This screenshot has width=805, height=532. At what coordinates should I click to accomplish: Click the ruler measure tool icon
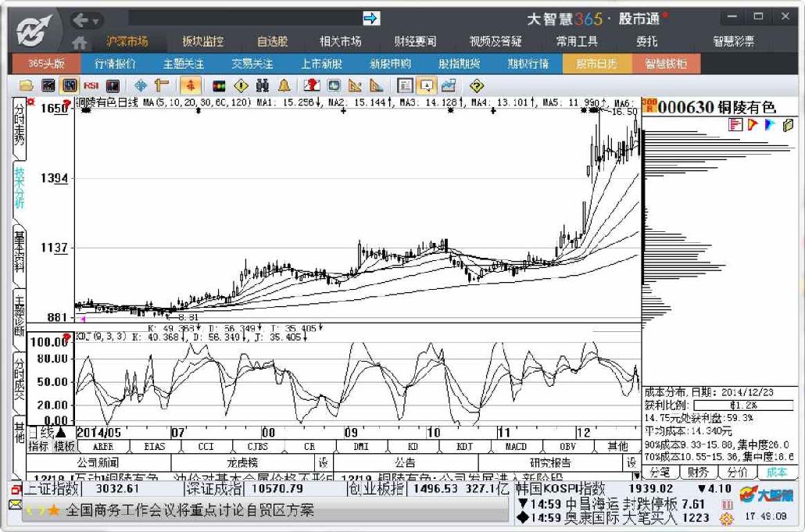161,86
